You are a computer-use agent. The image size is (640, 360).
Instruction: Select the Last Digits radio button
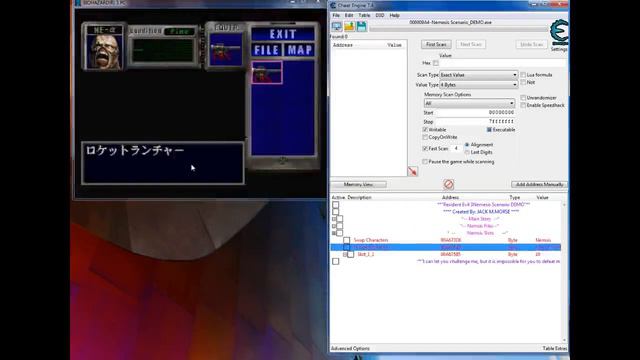[467, 152]
